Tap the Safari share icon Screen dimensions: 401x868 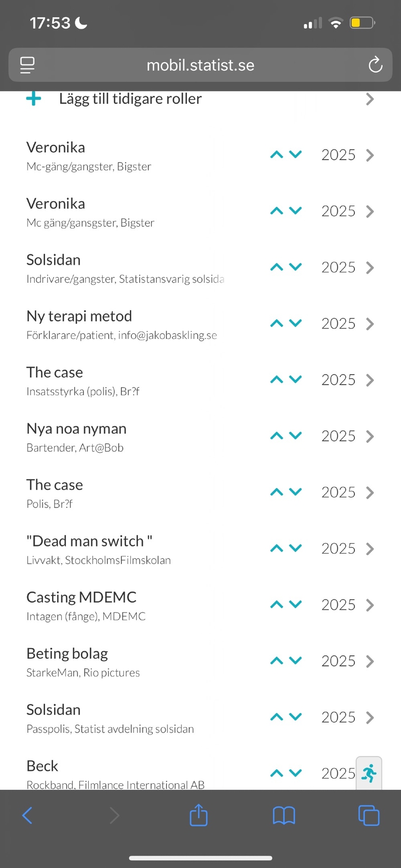click(x=198, y=815)
